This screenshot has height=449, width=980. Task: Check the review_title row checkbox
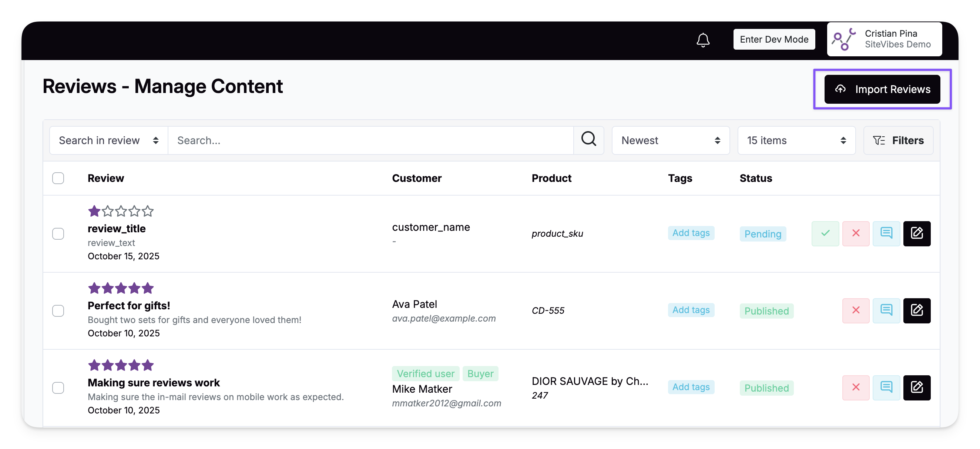[58, 233]
